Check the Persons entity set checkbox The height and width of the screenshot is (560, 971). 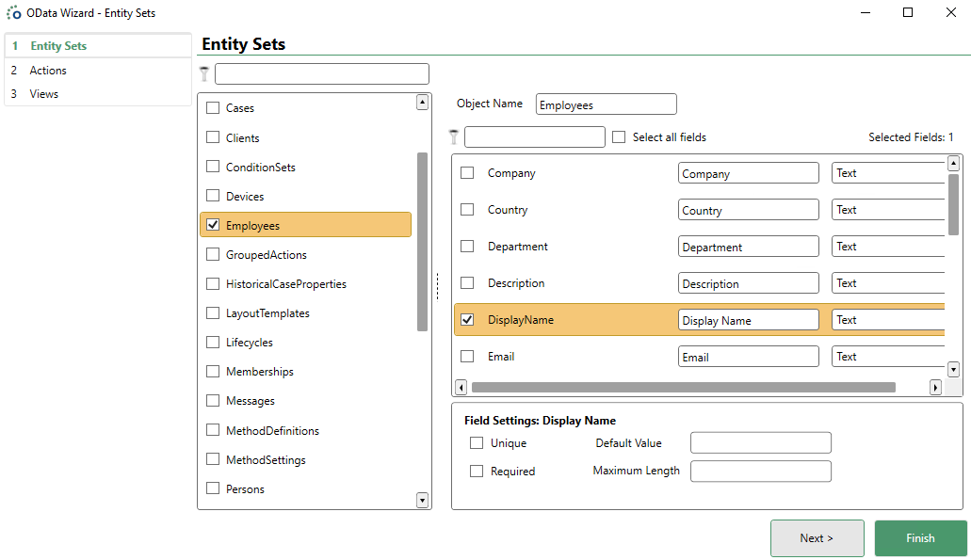pos(213,488)
